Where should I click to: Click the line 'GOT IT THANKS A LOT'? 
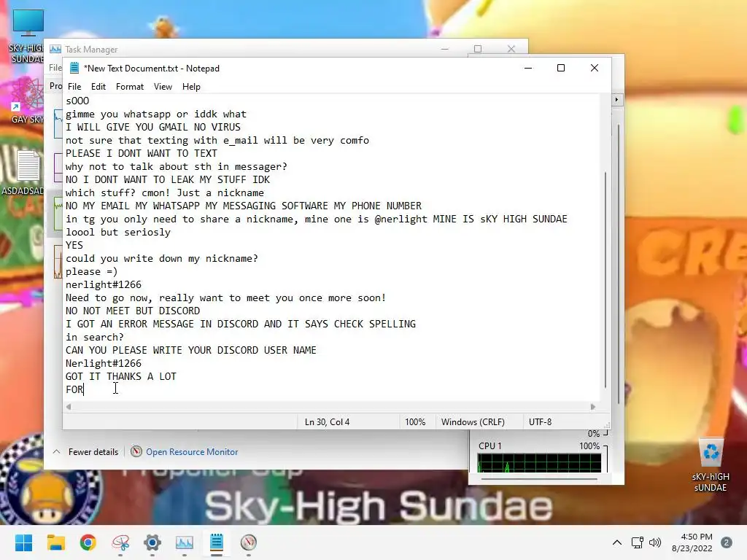121,377
